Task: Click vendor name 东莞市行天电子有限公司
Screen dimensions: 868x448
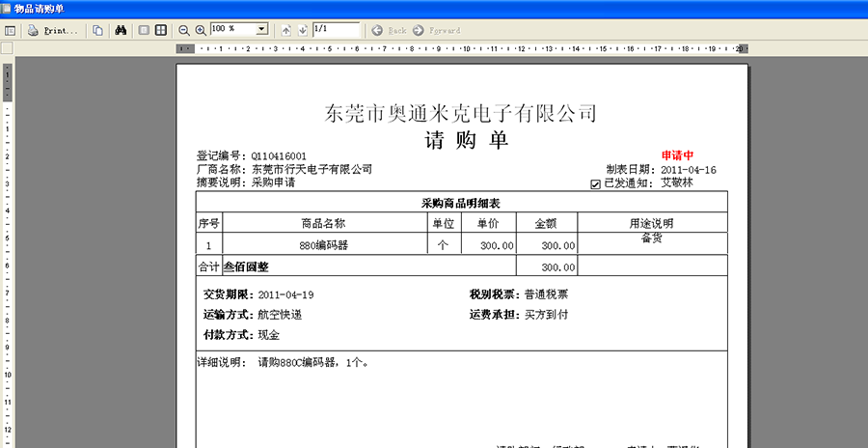Action: [x=312, y=170]
